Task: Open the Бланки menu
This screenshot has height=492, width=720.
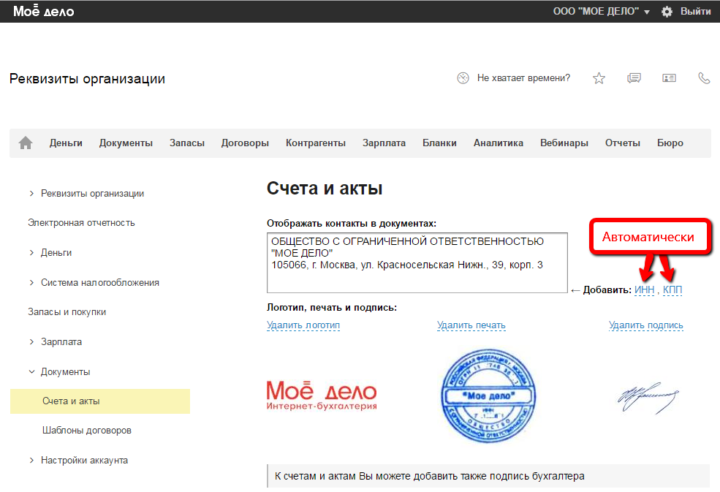Action: [x=439, y=143]
